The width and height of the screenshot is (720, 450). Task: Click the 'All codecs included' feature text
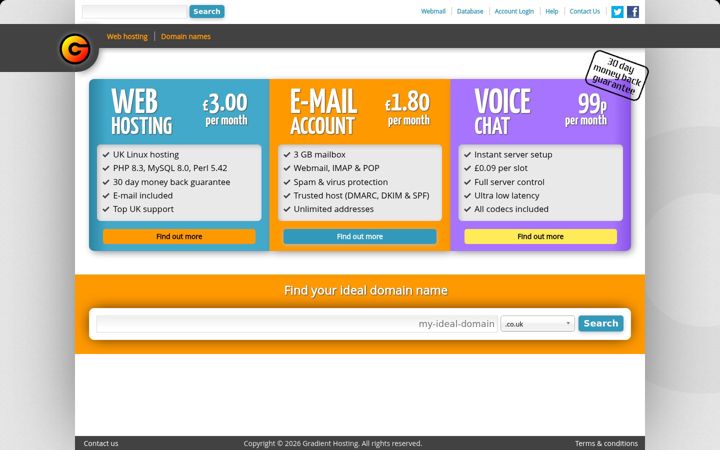click(511, 209)
